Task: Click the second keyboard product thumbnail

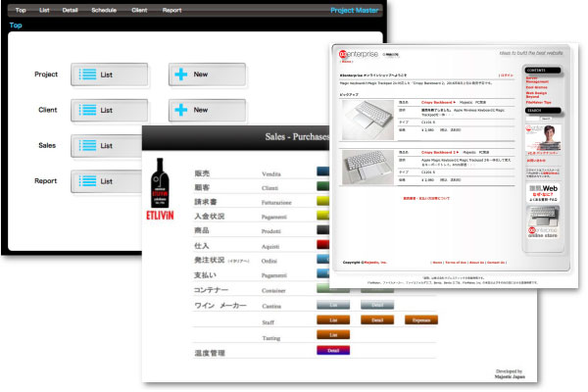Action: coord(367,168)
